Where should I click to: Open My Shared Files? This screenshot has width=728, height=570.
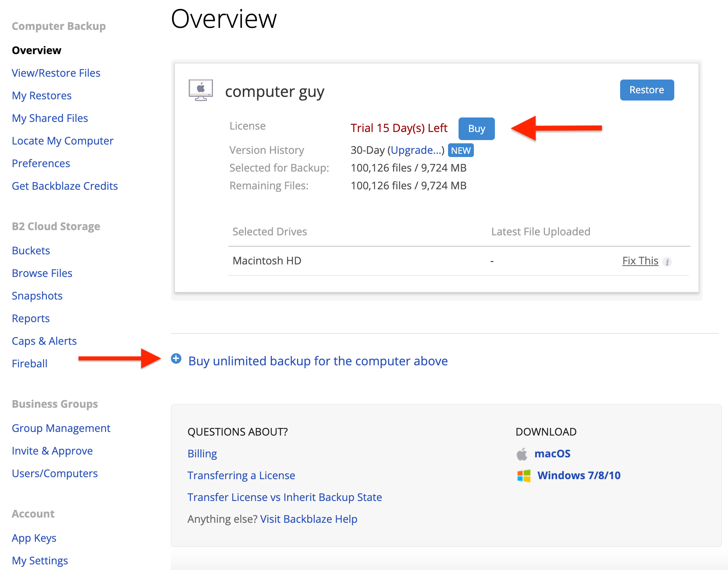click(50, 118)
